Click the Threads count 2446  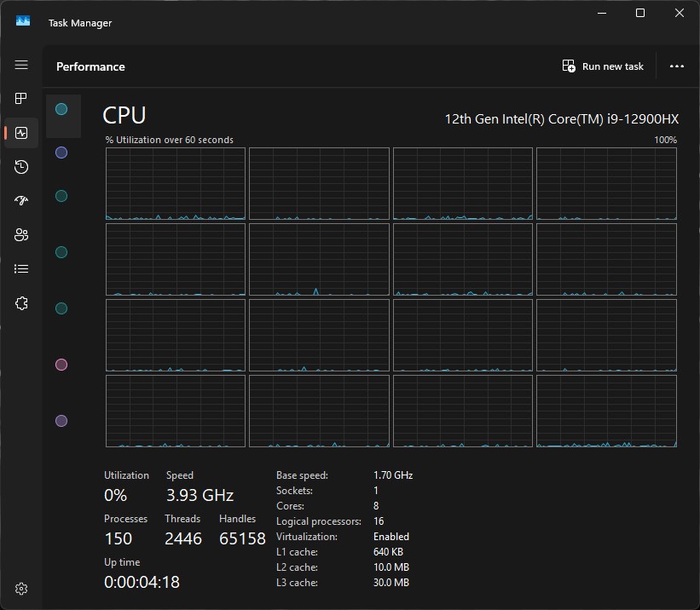(183, 538)
